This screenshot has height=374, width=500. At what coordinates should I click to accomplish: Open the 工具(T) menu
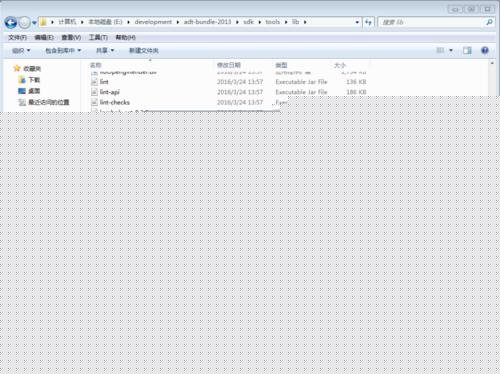[98, 37]
